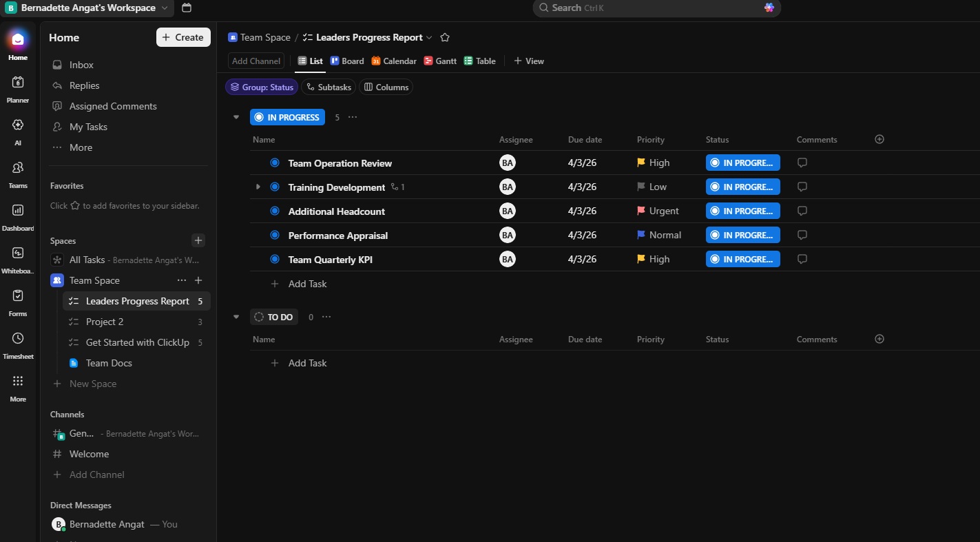
Task: Open the Team Space breadcrumb link
Action: pyautogui.click(x=259, y=37)
